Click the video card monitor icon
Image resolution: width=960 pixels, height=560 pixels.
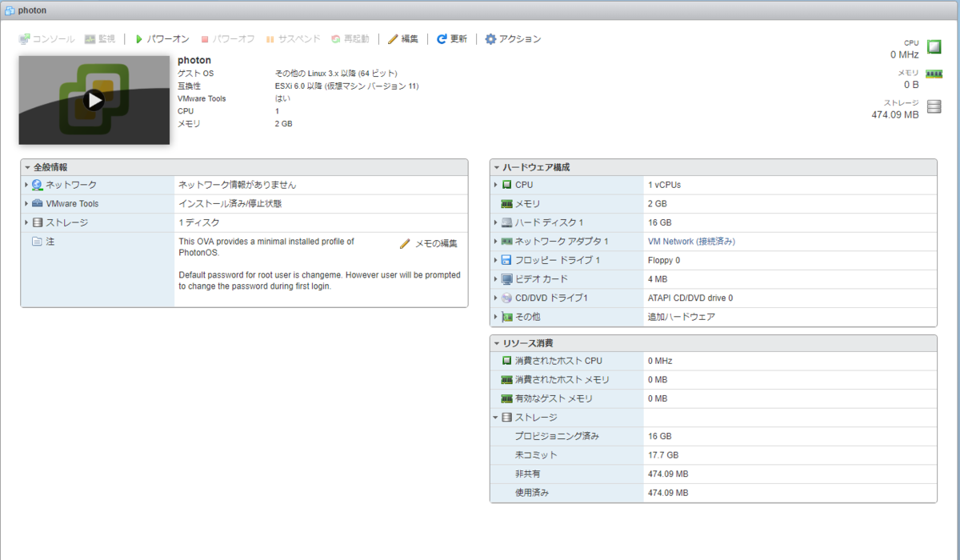507,279
